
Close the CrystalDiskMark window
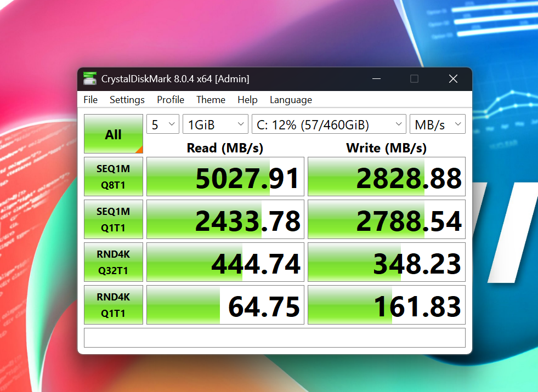(x=453, y=79)
